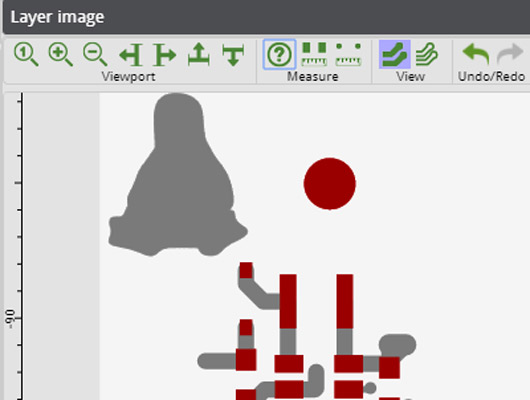
Task: Pan viewport down with arrow icon
Action: [x=233, y=55]
